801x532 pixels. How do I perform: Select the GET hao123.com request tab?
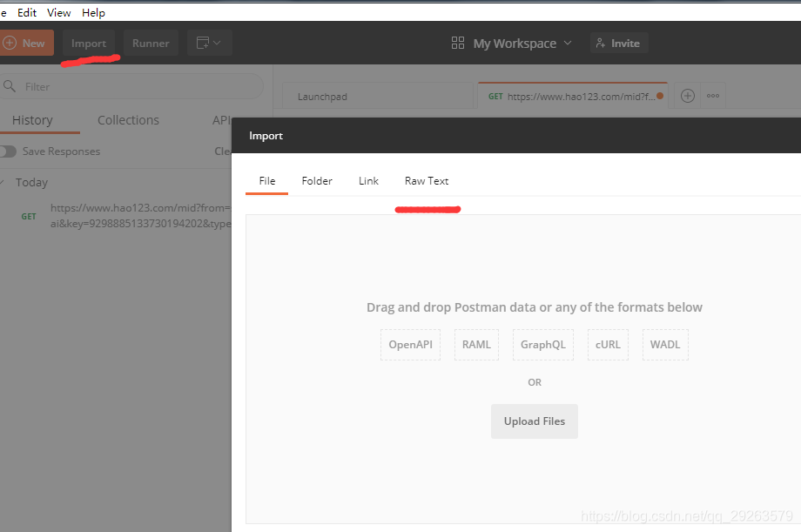(x=573, y=96)
